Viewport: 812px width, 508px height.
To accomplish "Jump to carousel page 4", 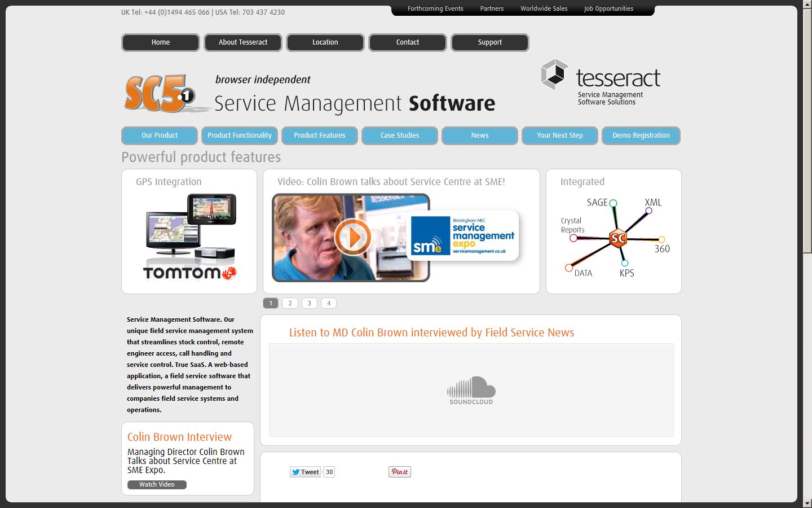I will [329, 303].
